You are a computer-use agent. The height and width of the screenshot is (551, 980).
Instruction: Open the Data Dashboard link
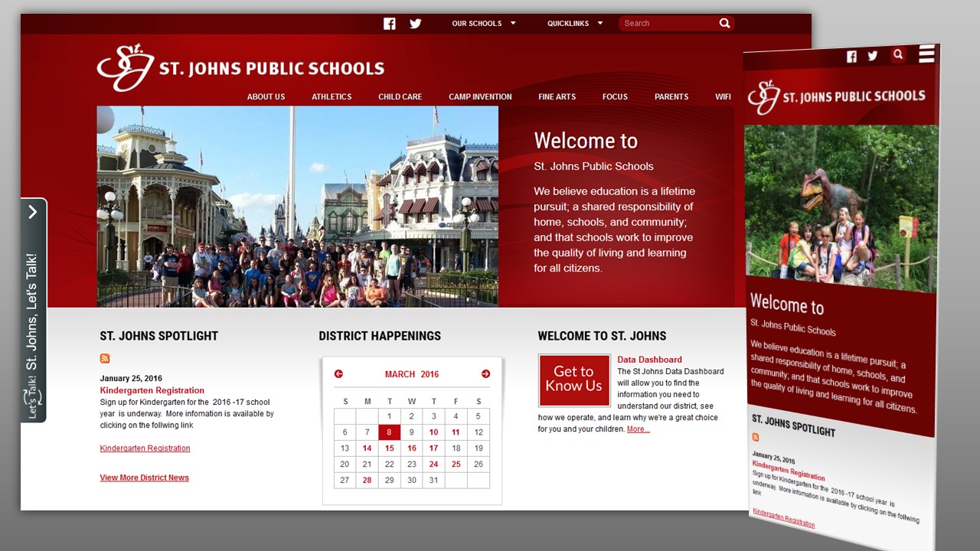649,360
